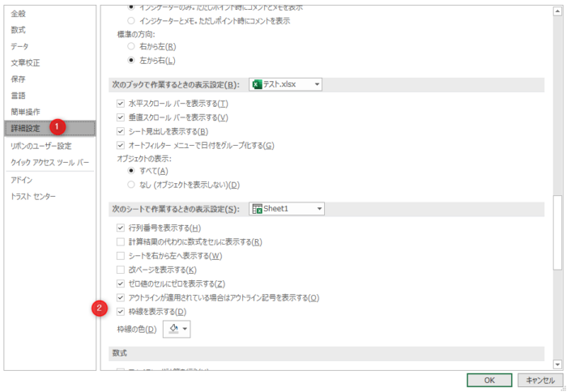Select the 右から左 radio button

pyautogui.click(x=132, y=46)
